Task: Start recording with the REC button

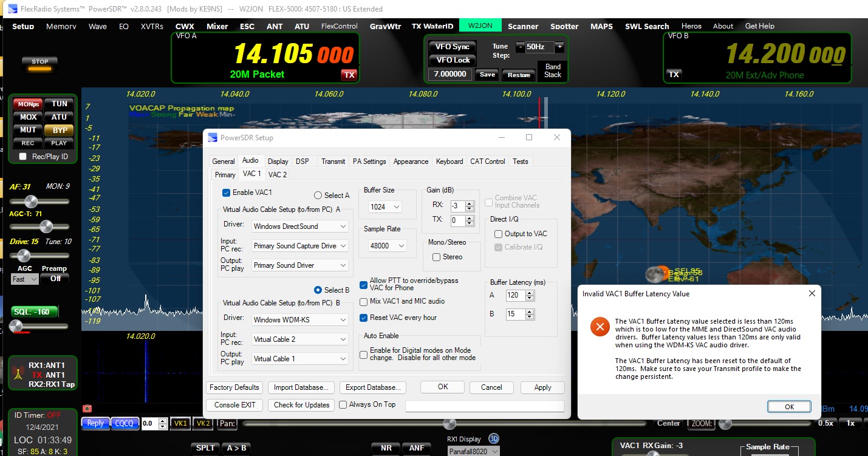Action: point(28,143)
